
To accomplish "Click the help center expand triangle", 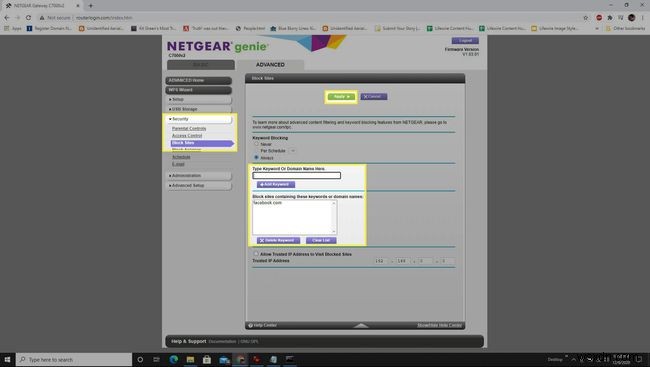I will [361, 326].
